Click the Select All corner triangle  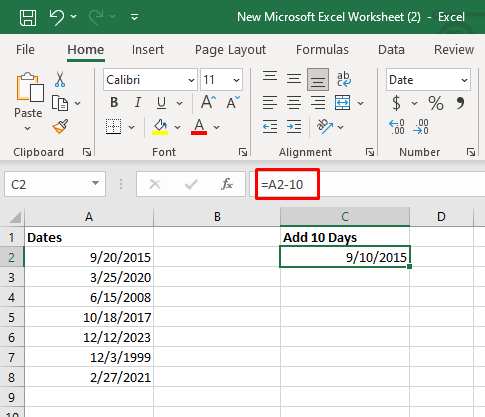15,217
